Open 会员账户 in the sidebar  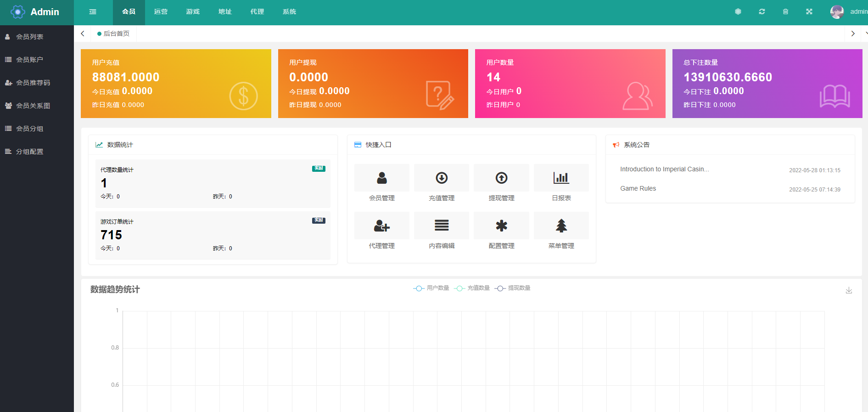(37, 60)
